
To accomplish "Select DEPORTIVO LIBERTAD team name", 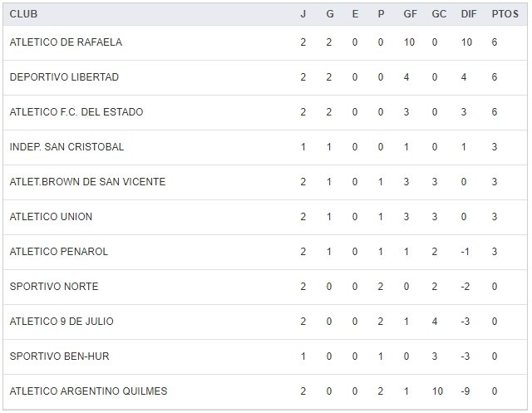I will (x=64, y=77).
